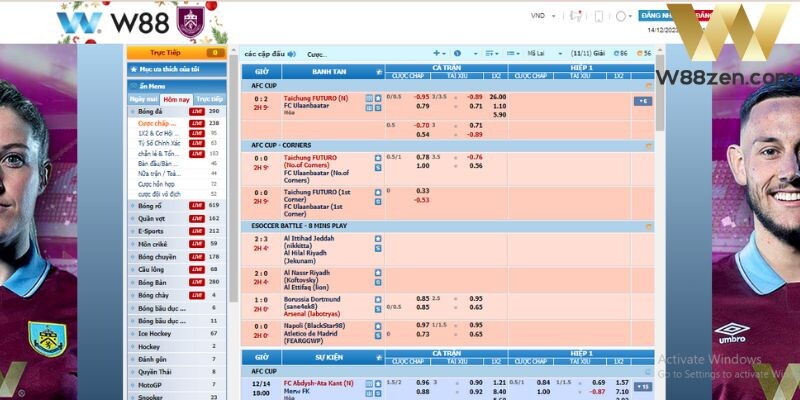Click the -0.95 handicap odds for Taichung FUTURO
The width and height of the screenshot is (800, 400).
428,96
